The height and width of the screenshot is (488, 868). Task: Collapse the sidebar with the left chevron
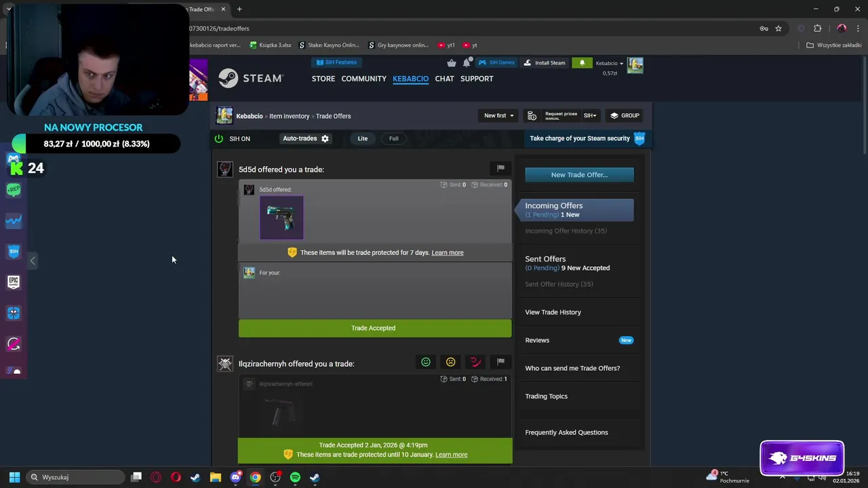click(33, 260)
